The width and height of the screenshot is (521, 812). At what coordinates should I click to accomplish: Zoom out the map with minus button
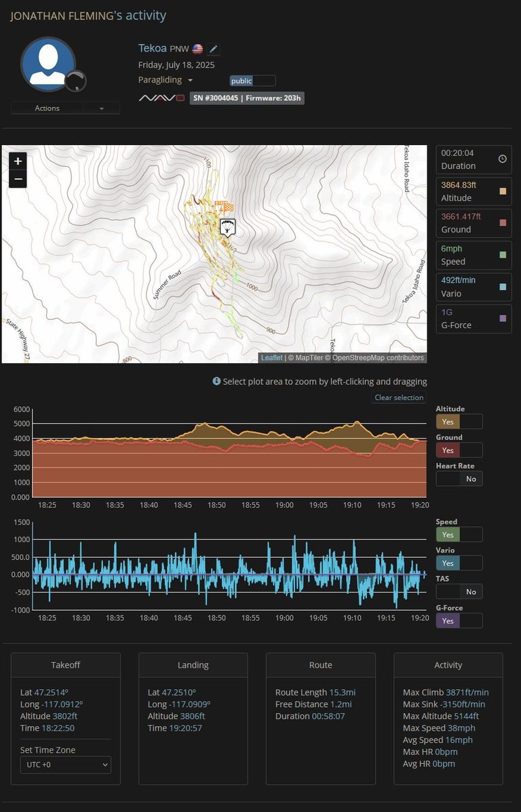(x=18, y=179)
